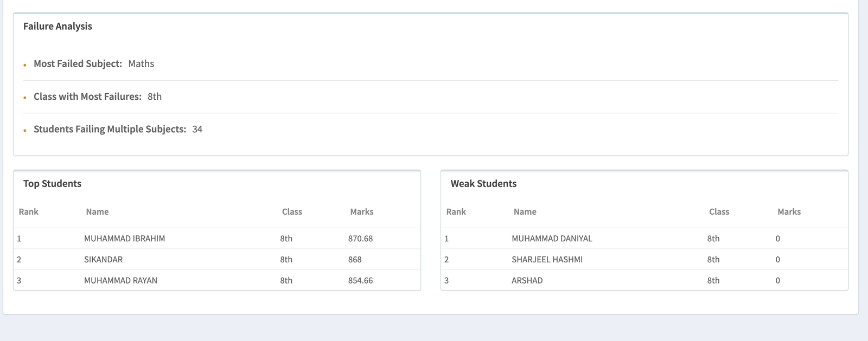Viewport: 868px width, 341px height.
Task: Click rank 2 in SIKANDAR row
Action: (x=19, y=260)
